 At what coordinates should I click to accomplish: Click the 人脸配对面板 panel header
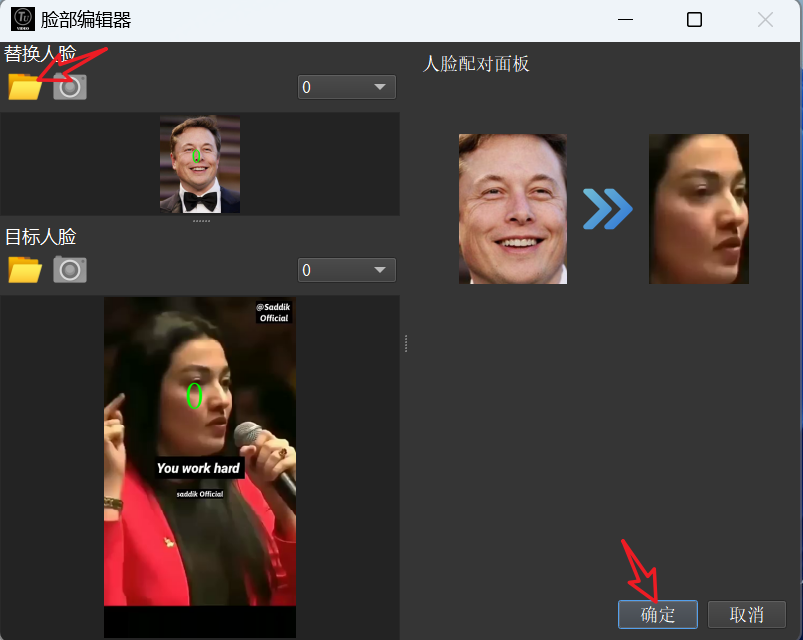pos(477,63)
